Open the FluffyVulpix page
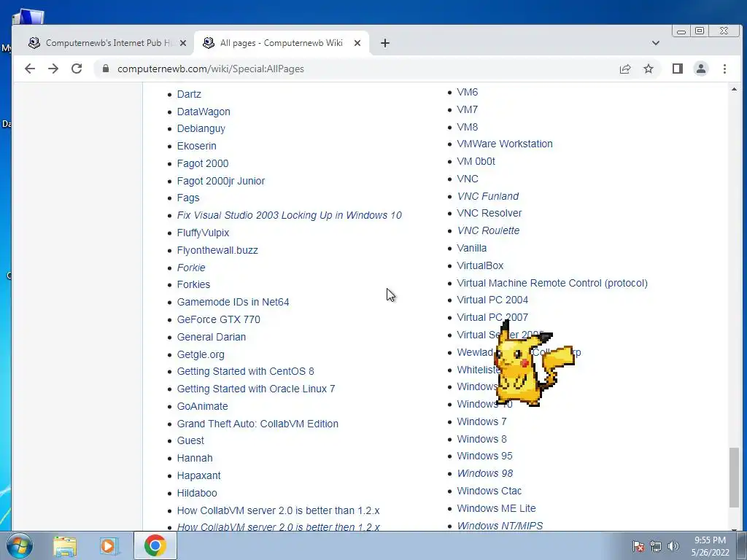Image resolution: width=747 pixels, height=560 pixels. pos(203,233)
